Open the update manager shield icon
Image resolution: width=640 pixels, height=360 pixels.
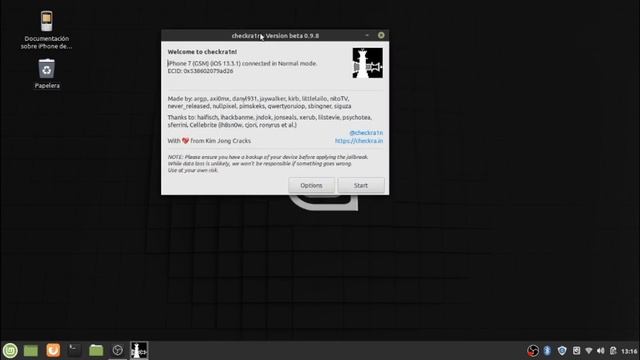[562, 351]
